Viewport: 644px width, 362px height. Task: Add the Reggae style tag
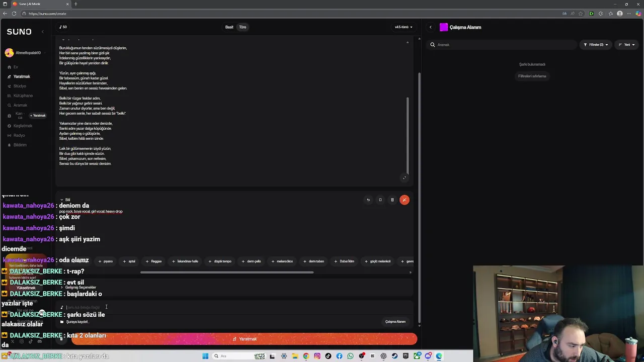click(x=153, y=261)
